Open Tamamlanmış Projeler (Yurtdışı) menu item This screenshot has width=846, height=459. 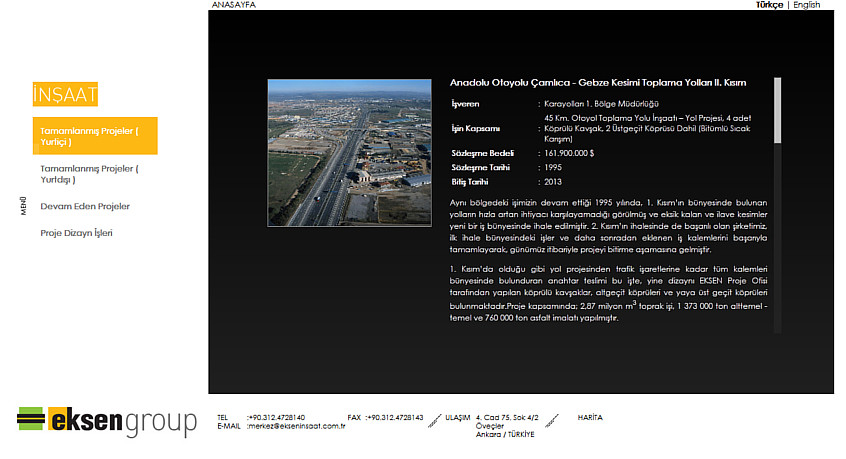point(89,174)
